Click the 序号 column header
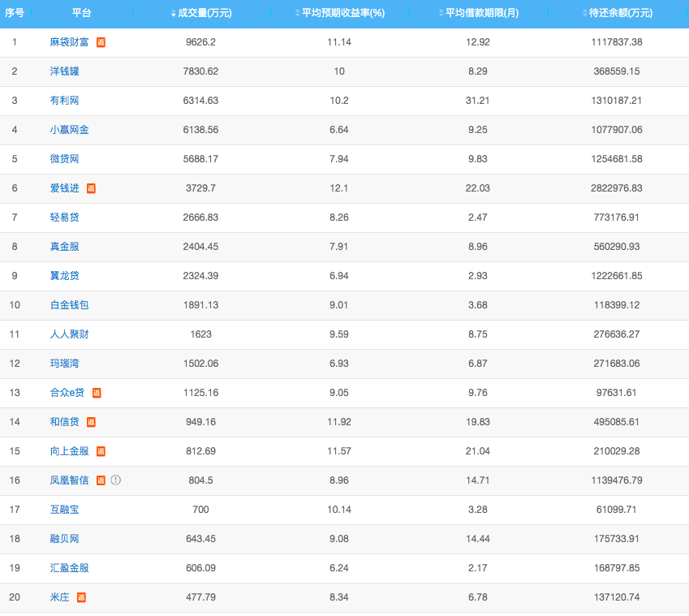Image resolution: width=689 pixels, height=616 pixels. [x=15, y=13]
